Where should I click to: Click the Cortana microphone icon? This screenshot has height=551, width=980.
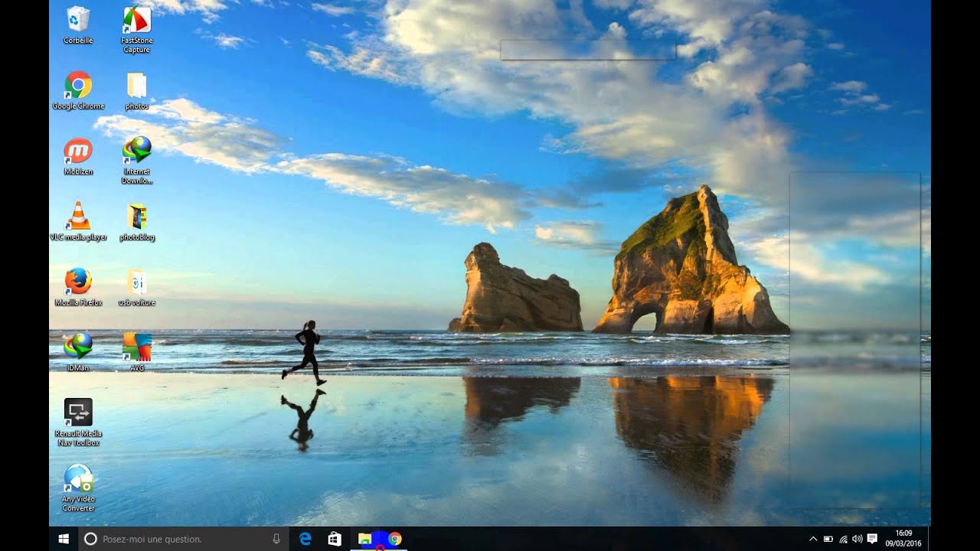pos(276,539)
